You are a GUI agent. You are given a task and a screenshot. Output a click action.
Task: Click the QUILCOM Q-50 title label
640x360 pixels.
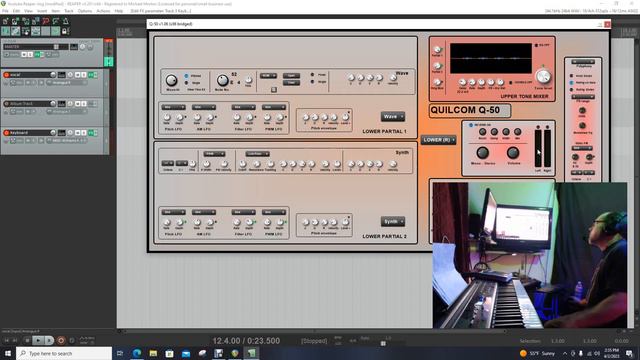pos(470,110)
